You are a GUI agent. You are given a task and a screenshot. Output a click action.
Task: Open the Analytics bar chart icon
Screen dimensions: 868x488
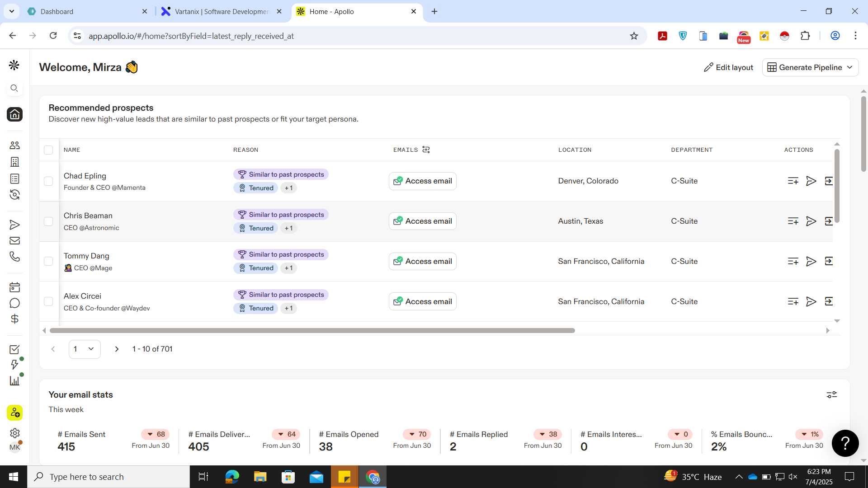[x=14, y=381]
